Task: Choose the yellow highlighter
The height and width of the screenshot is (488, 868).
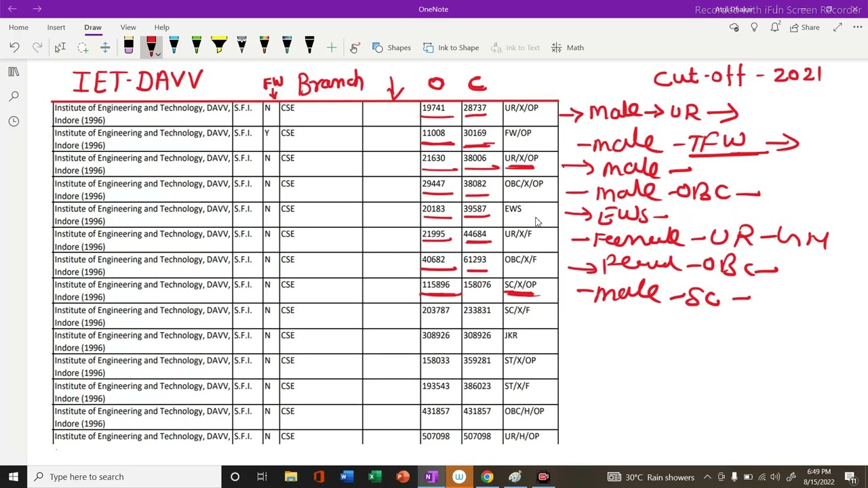Action: pos(218,46)
